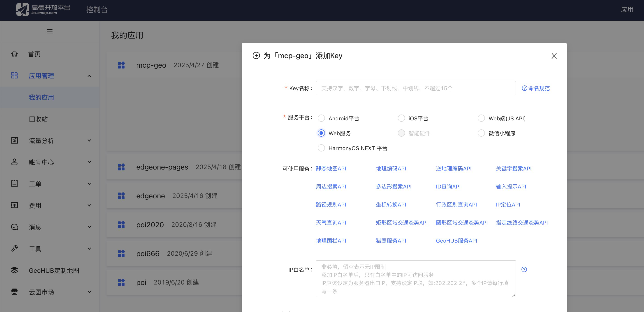Screen dimensions: 644x312
Task: Click the hamburger menu collapse icon
Action: click(49, 32)
